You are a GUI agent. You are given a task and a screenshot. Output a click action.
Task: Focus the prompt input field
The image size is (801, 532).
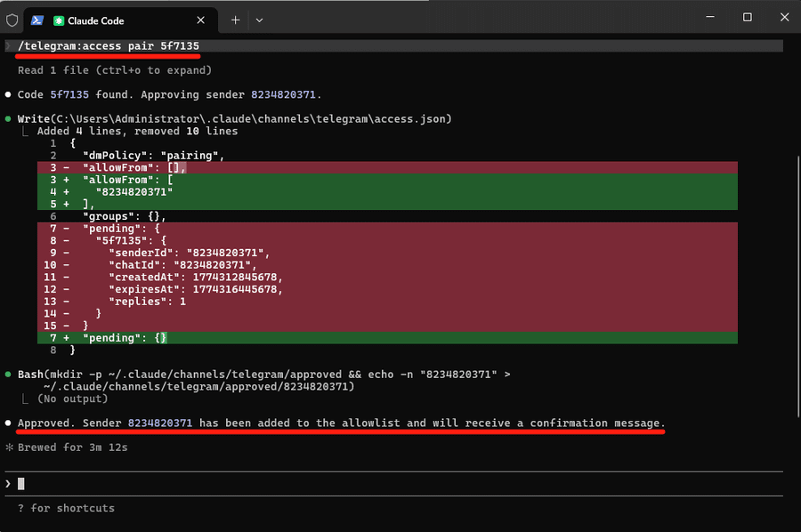(x=393, y=483)
